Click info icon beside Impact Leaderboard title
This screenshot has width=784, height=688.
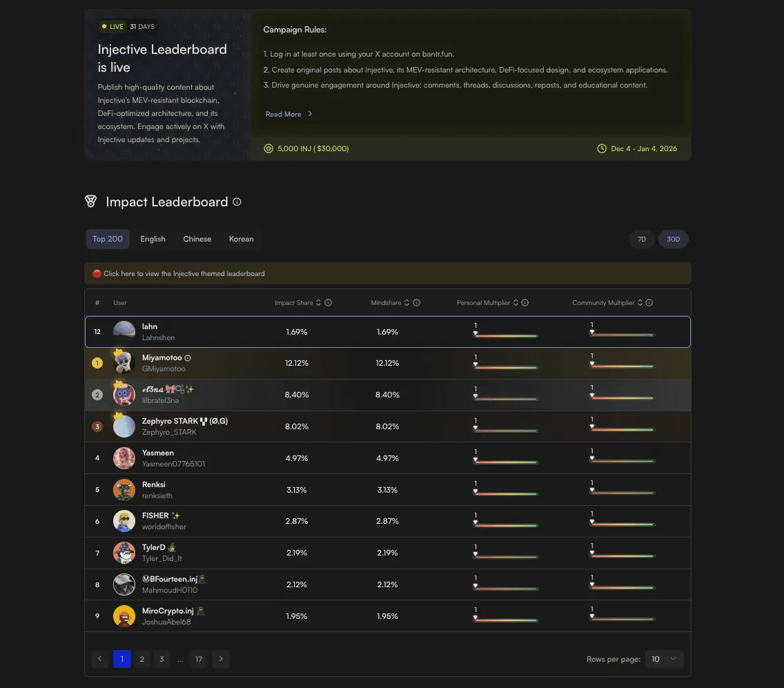tap(237, 202)
